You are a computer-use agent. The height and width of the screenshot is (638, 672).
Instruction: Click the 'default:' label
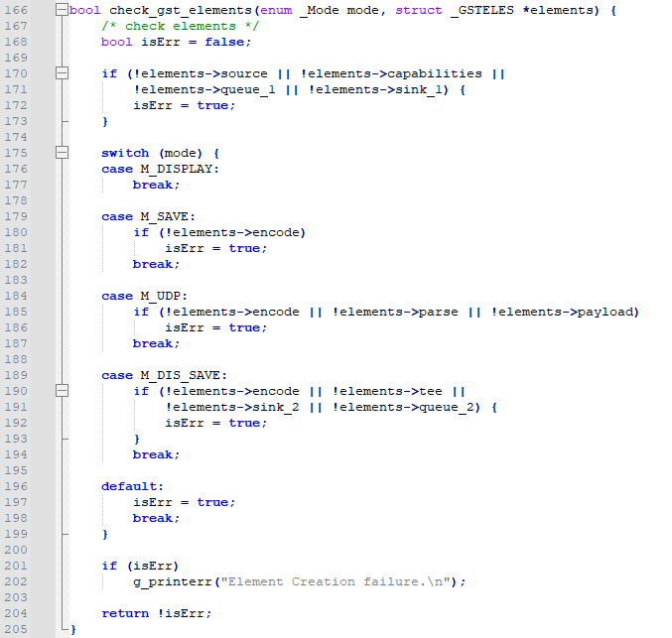coord(132,486)
